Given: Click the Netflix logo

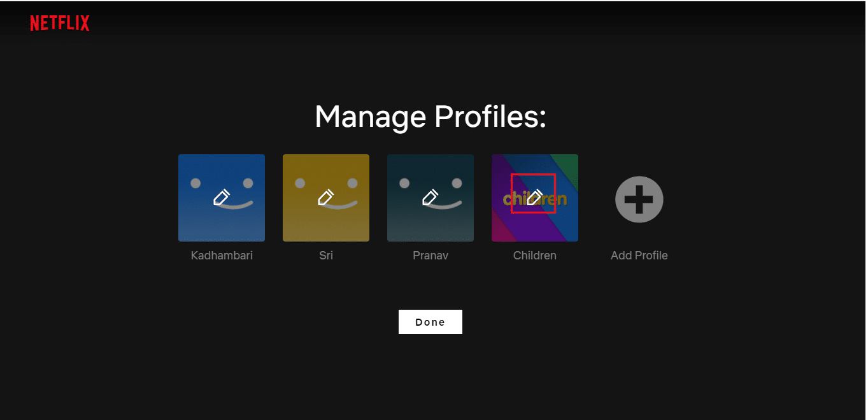Looking at the screenshot, I should [x=60, y=24].
